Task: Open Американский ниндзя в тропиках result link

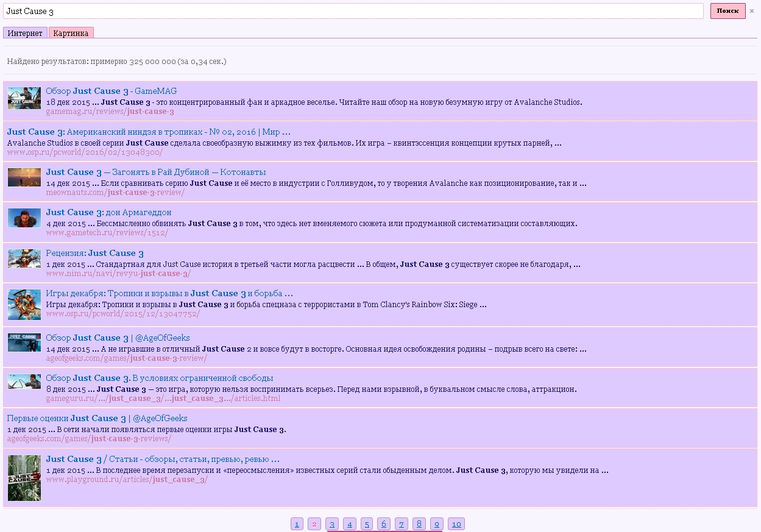Action: coord(149,132)
